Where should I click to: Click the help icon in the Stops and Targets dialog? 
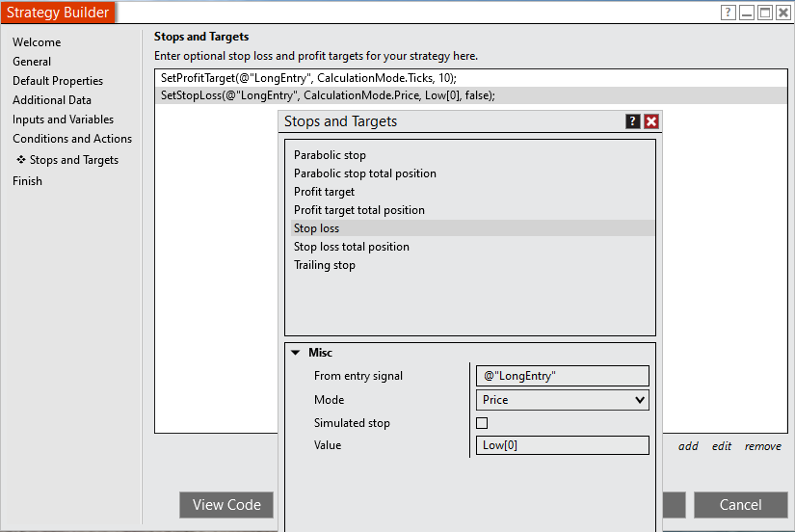click(x=632, y=121)
